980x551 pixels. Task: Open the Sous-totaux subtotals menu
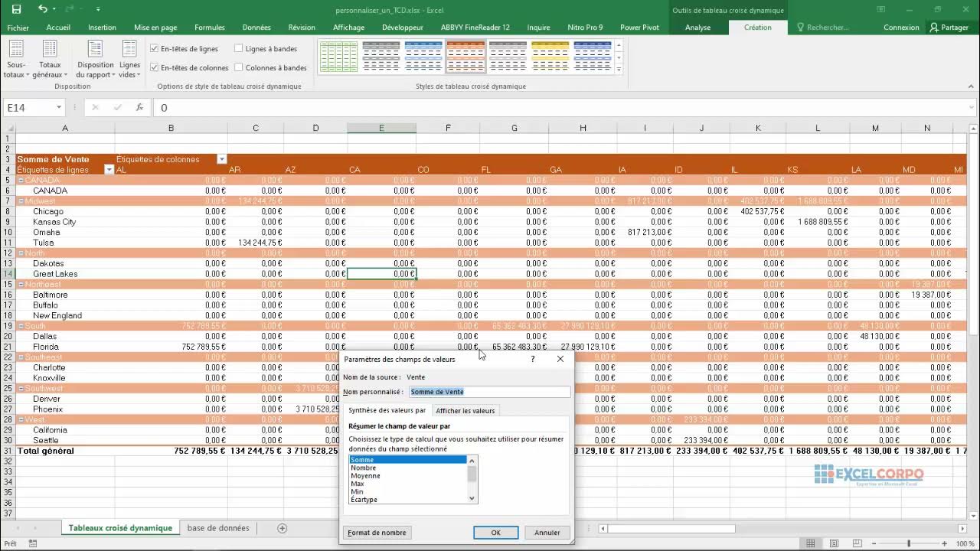[16, 60]
